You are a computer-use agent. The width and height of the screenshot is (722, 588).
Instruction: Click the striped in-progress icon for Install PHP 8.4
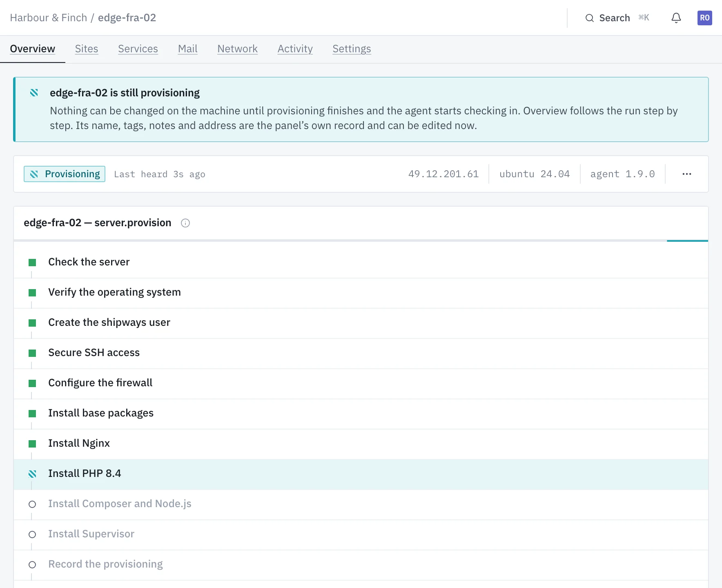coord(32,474)
